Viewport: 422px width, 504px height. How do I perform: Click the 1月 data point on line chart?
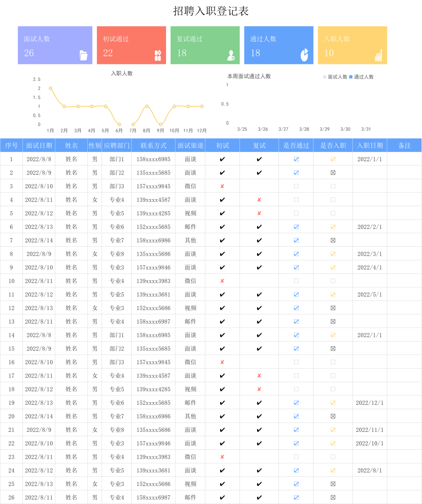click(50, 88)
